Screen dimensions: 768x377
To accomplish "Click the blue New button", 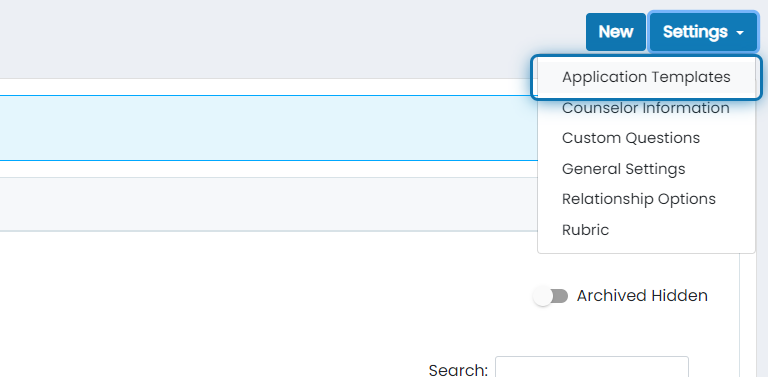I will tap(616, 32).
